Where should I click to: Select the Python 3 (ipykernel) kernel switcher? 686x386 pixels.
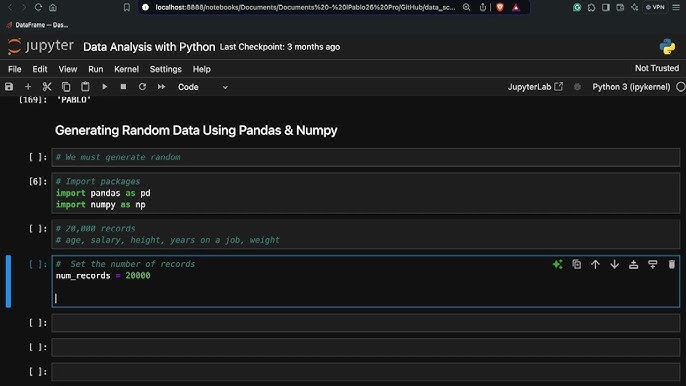631,87
